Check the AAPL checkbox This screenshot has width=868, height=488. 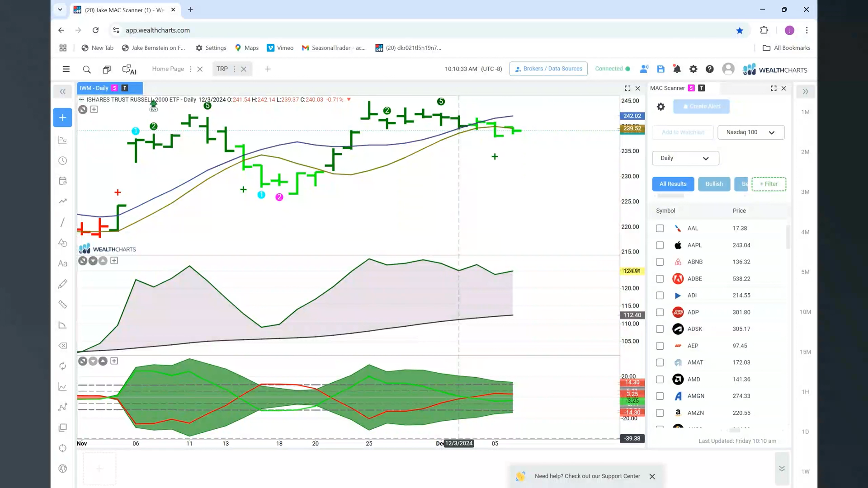coord(660,245)
